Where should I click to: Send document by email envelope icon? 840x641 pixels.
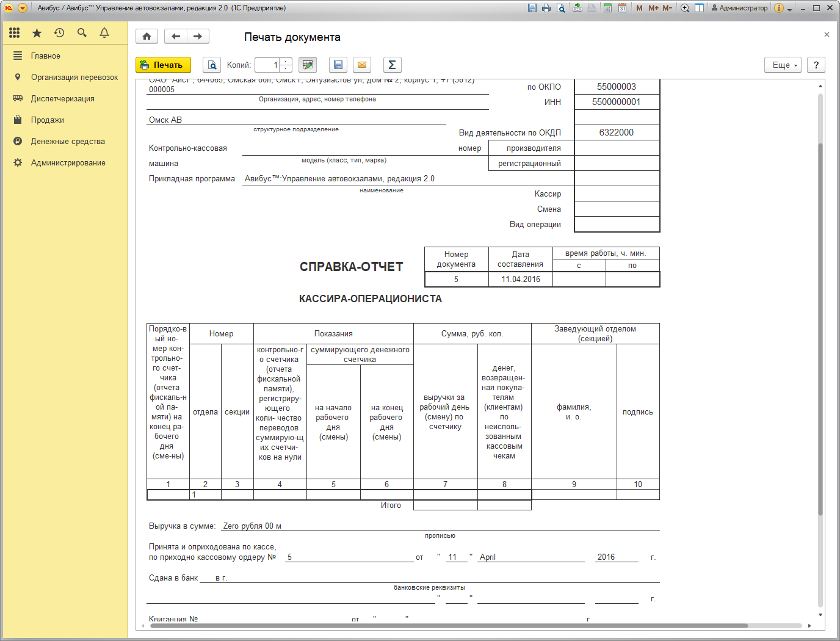point(362,65)
